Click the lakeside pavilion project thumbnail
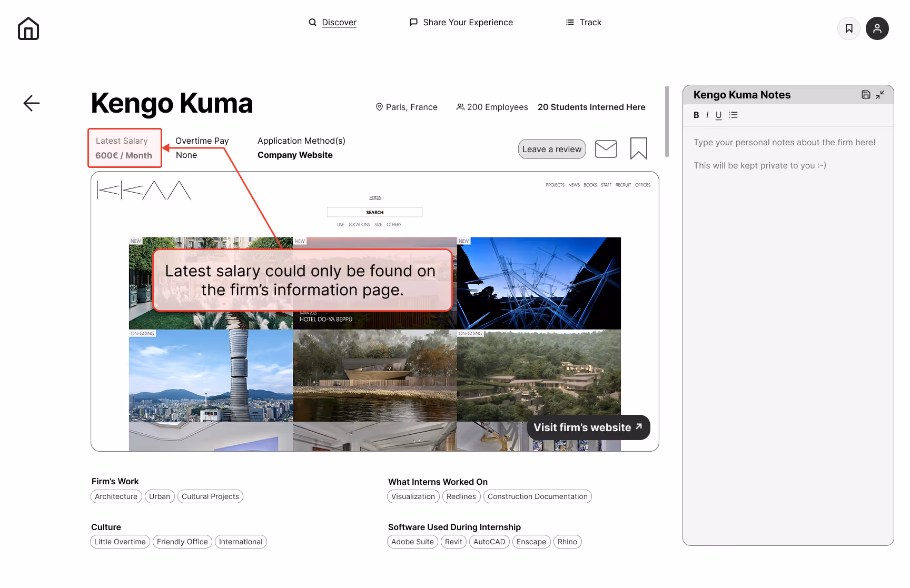The height and width of the screenshot is (588, 910). click(x=375, y=376)
